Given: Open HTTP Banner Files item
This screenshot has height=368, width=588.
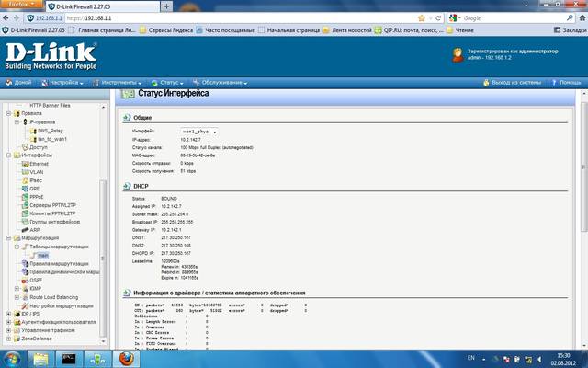Looking at the screenshot, I should tap(50, 106).
